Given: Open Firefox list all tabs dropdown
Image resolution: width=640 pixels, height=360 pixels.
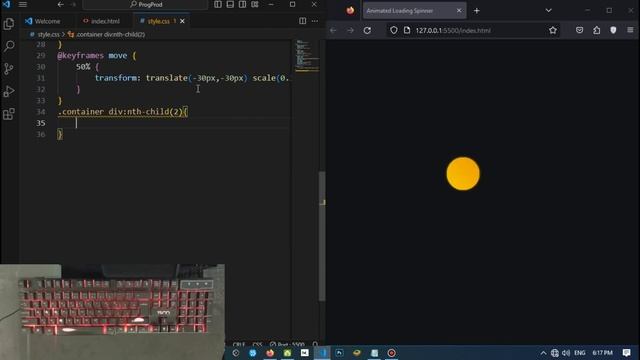Looking at the screenshot, I should (549, 11).
